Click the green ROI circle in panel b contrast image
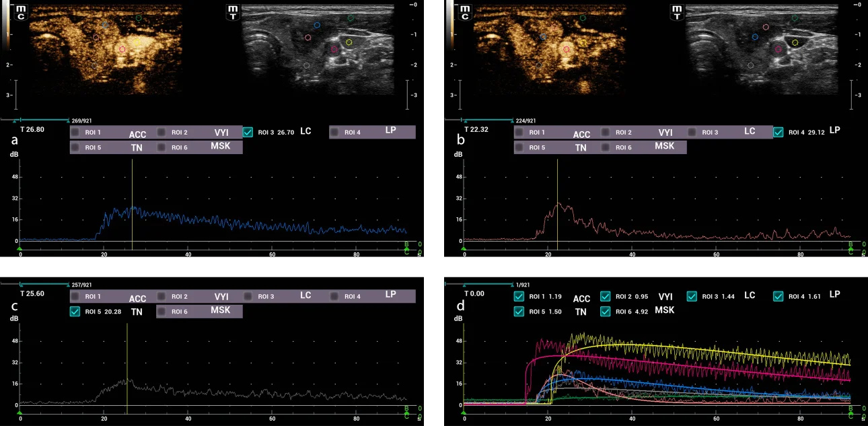868x426 pixels. 583,17
